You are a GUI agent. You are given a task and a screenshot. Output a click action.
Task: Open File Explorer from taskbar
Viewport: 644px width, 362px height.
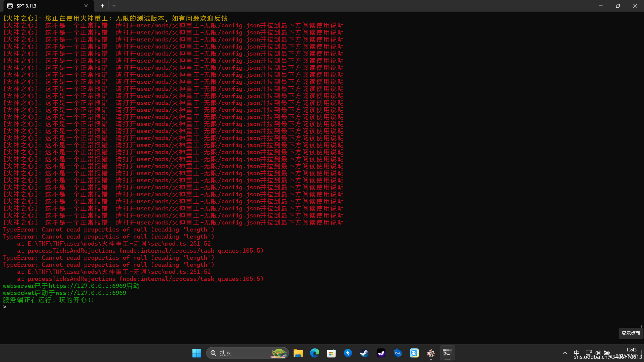(x=298, y=353)
